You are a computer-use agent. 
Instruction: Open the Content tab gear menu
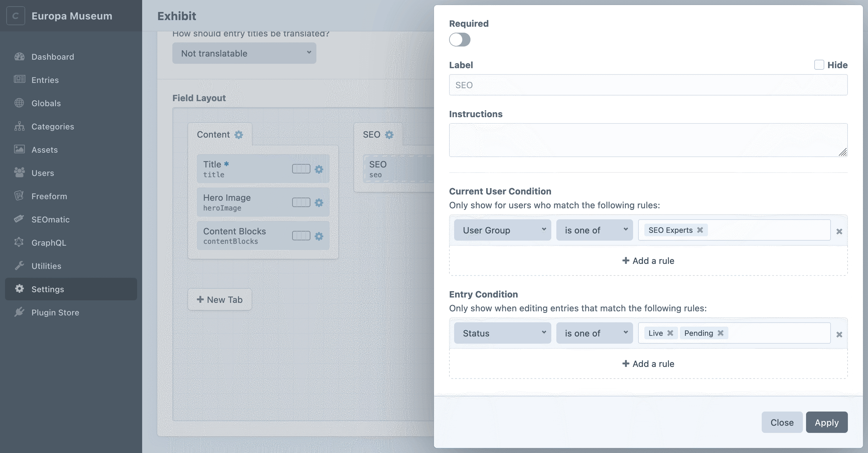(x=239, y=135)
